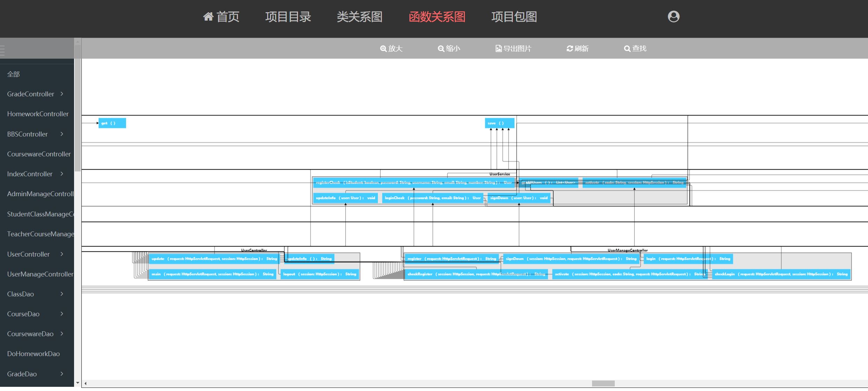Image resolution: width=868 pixels, height=391 pixels.
Task: Click sidebar scroll down arrow
Action: [78, 383]
